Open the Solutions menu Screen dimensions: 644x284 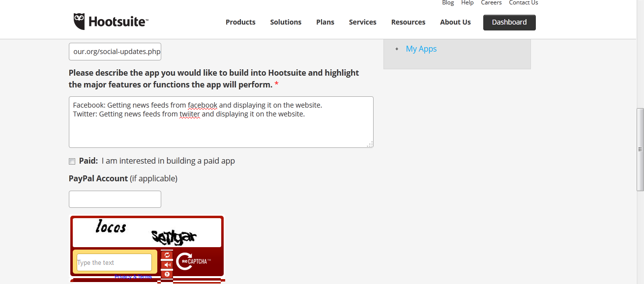click(286, 22)
